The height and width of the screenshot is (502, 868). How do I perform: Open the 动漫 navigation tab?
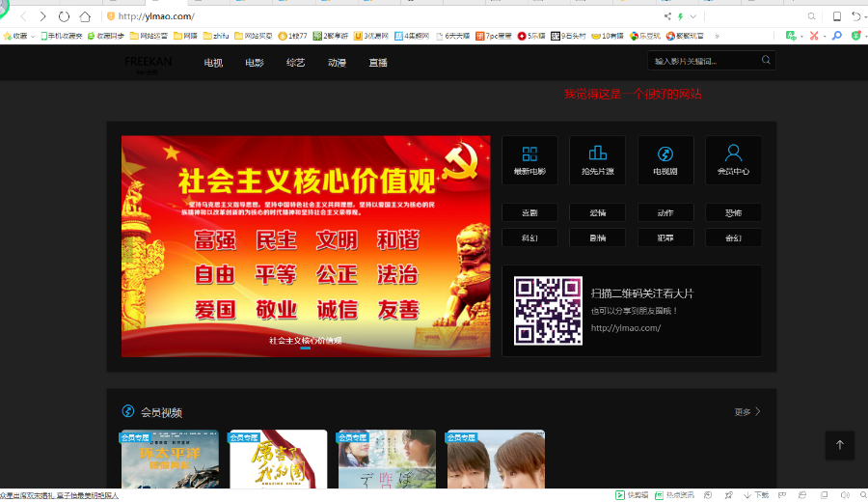coord(337,63)
